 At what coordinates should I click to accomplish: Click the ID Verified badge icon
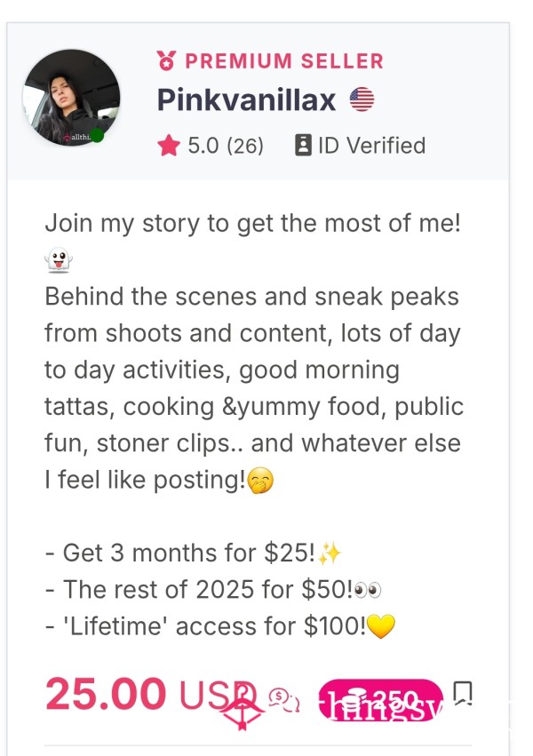coord(303,145)
